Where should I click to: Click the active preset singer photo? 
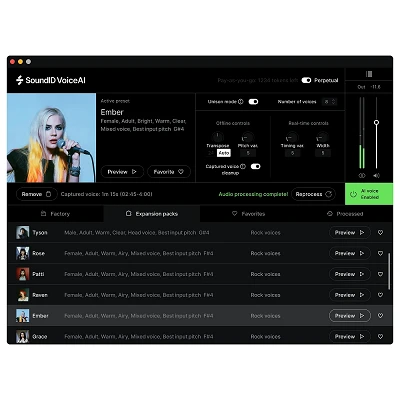pos(51,138)
